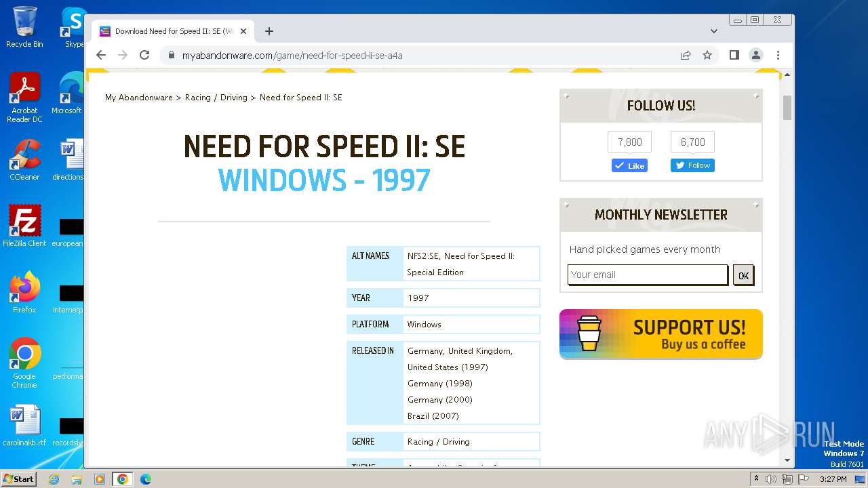The width and height of the screenshot is (868, 488).
Task: Click the Need for Speed II: SE breadcrumb
Action: click(x=301, y=98)
